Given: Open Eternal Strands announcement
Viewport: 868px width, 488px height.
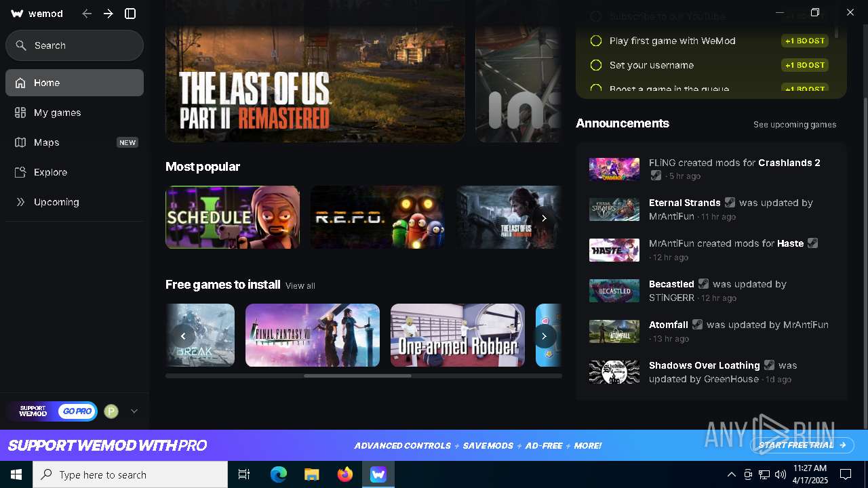Looking at the screenshot, I should (x=711, y=209).
